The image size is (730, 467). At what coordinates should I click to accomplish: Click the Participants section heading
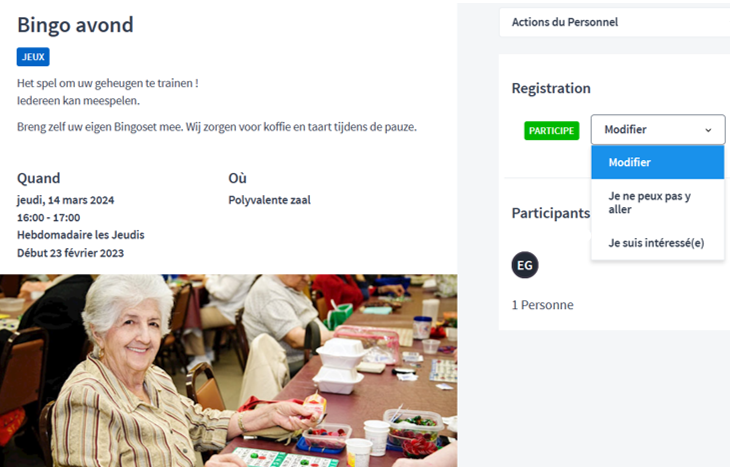(551, 213)
